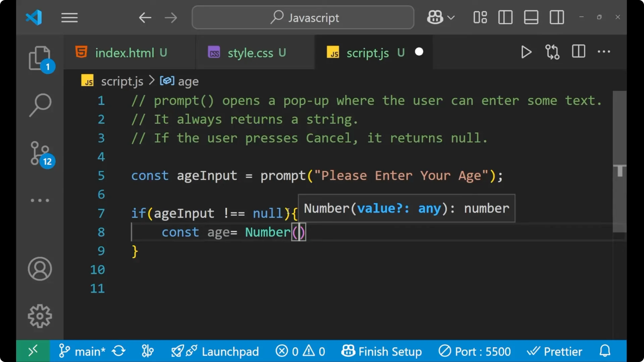Toggle the bottom panel visibility
The height and width of the screenshot is (362, 644).
(x=531, y=17)
